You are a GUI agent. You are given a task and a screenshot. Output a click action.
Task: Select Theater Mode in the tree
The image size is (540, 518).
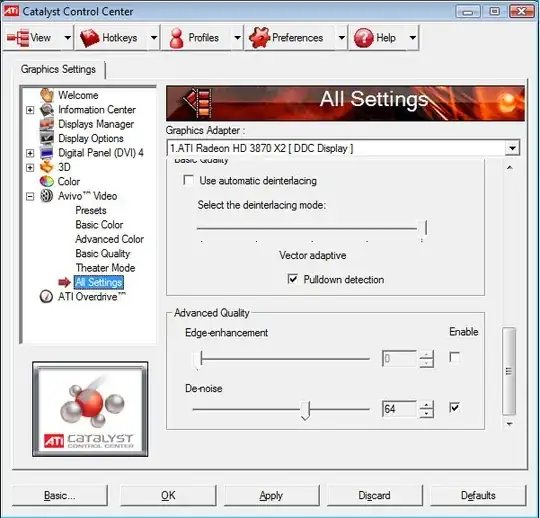point(105,268)
